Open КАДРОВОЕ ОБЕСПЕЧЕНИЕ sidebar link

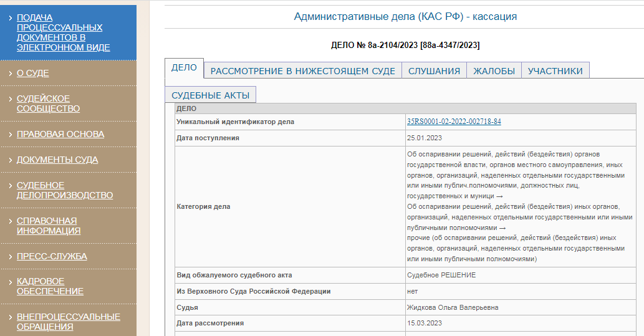pyautogui.click(x=50, y=286)
